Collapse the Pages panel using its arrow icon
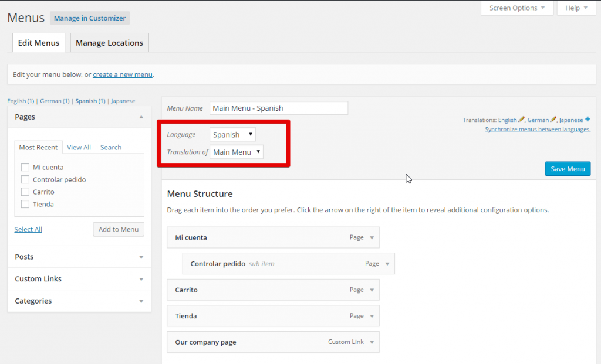This screenshot has height=364, width=601. pos(141,117)
